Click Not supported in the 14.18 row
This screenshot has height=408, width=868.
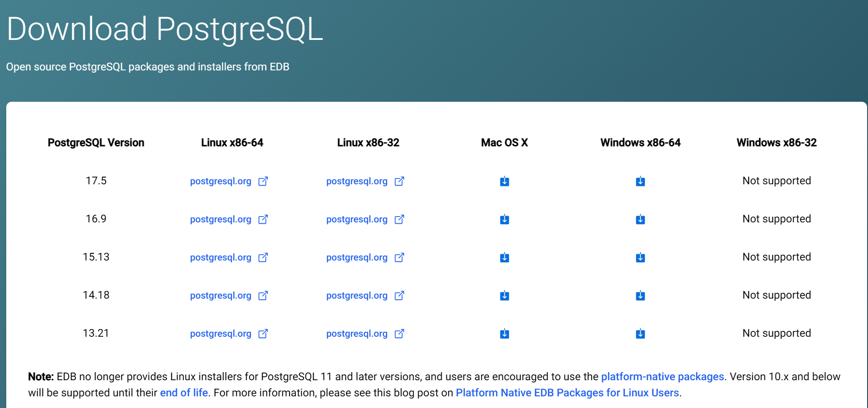777,295
